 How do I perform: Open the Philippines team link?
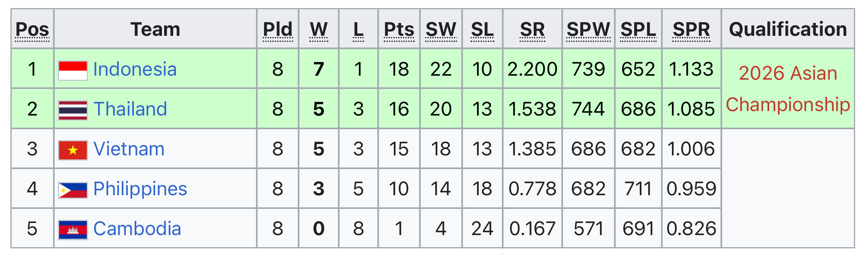point(140,189)
